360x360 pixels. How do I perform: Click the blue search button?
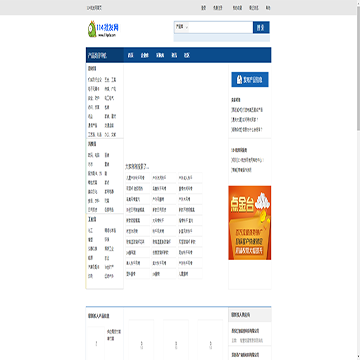click(x=261, y=27)
